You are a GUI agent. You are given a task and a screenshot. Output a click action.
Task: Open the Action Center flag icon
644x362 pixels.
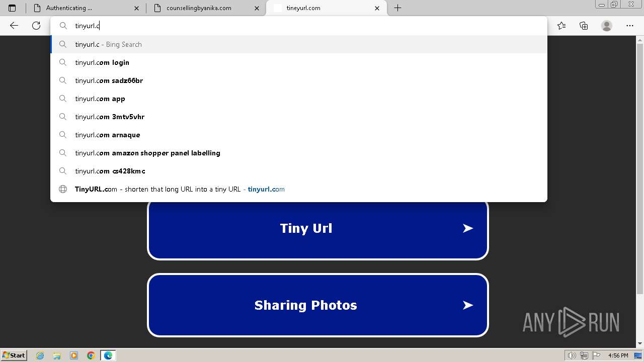(x=595, y=355)
